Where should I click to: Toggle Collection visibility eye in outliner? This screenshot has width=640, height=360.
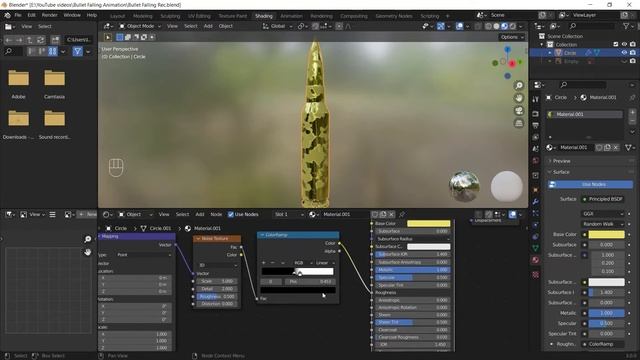click(x=624, y=44)
